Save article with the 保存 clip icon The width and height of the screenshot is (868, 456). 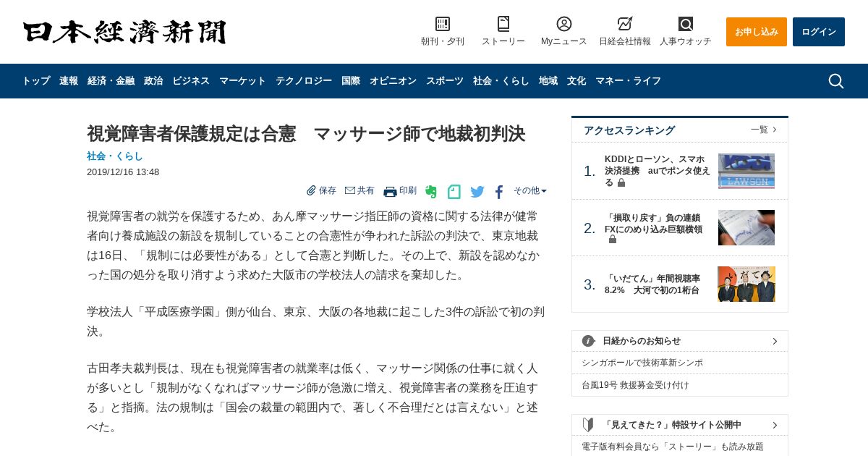[x=311, y=190]
